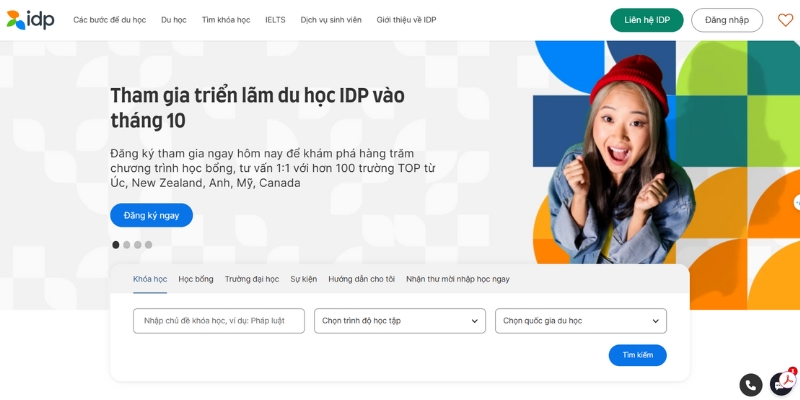The height and width of the screenshot is (400, 800).
Task: Switch to Hướng dẫn cho tôi tab
Action: pyautogui.click(x=362, y=279)
